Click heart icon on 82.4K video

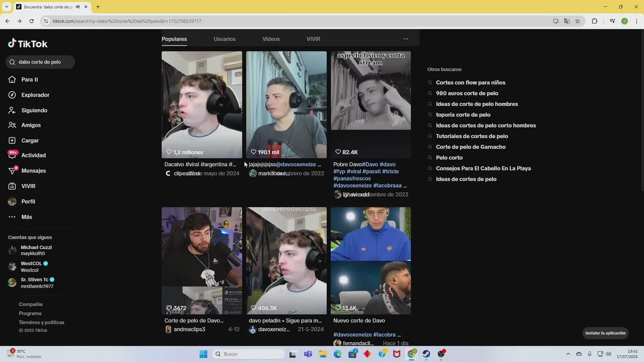[x=338, y=152]
